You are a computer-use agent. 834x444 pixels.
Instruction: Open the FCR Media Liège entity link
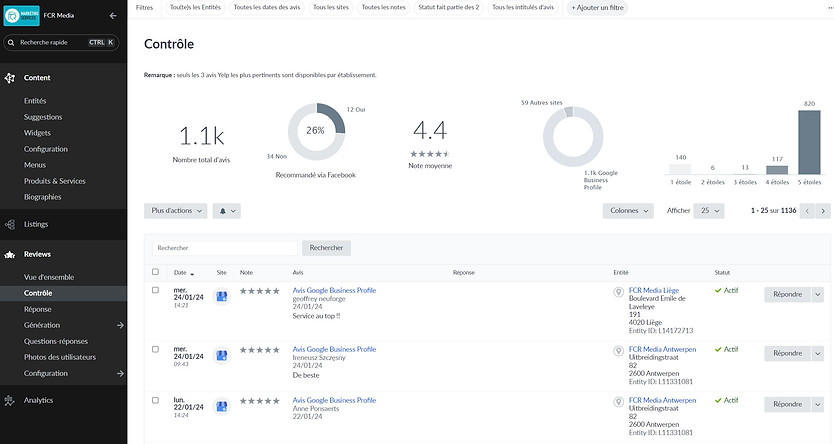(654, 290)
